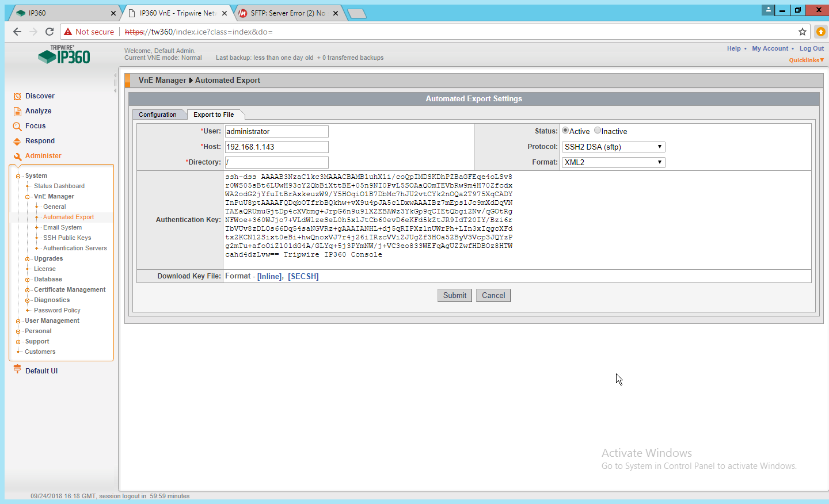The height and width of the screenshot is (504, 829).
Task: Expand the Support tree node
Action: tap(18, 342)
